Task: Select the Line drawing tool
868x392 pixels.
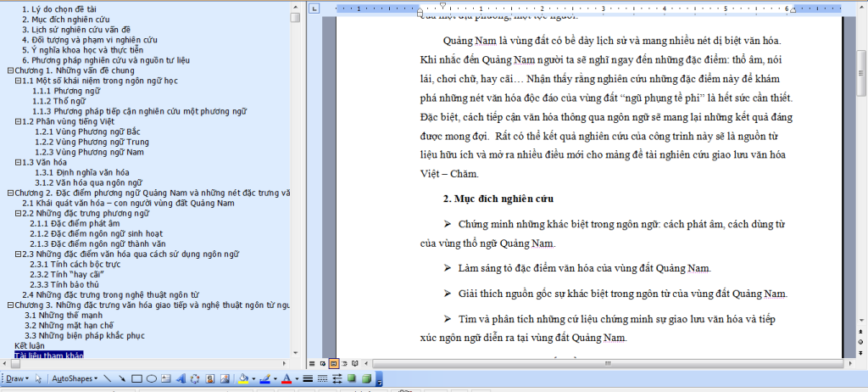Action: (x=109, y=378)
